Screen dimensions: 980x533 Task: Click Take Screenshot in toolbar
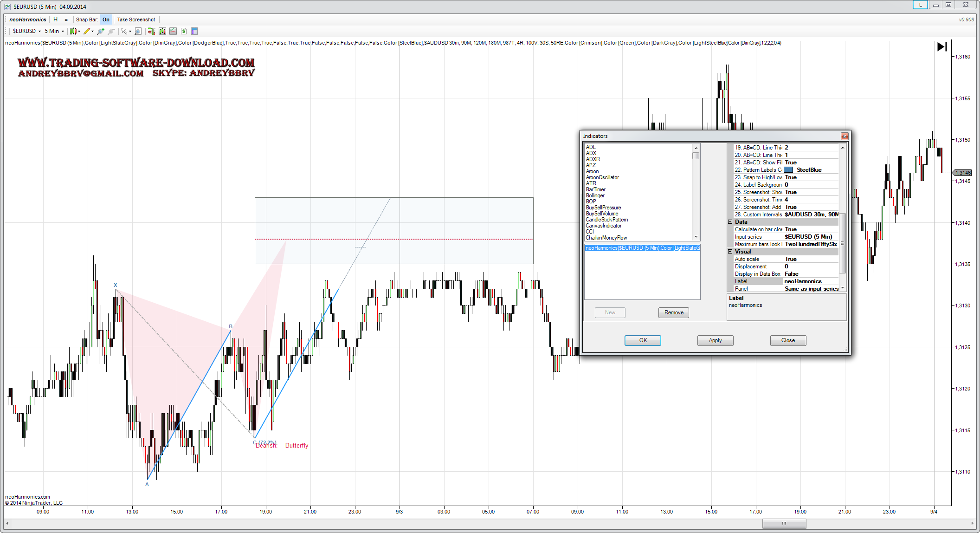[x=136, y=19]
